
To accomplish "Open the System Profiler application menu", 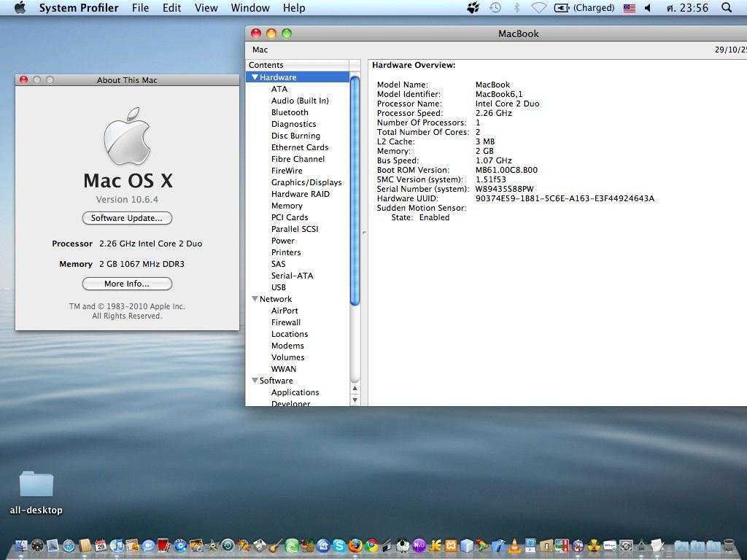I will (x=79, y=8).
